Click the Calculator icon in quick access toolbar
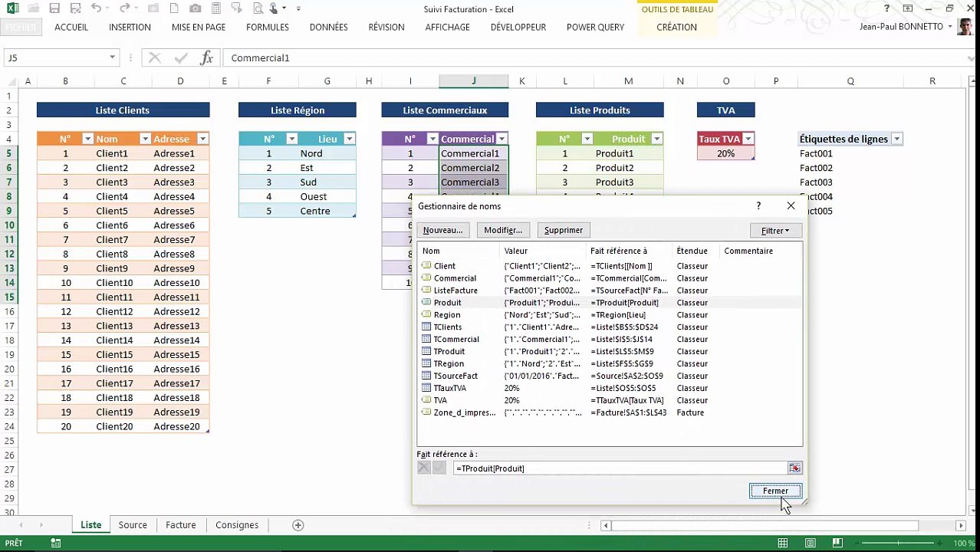 [216, 8]
